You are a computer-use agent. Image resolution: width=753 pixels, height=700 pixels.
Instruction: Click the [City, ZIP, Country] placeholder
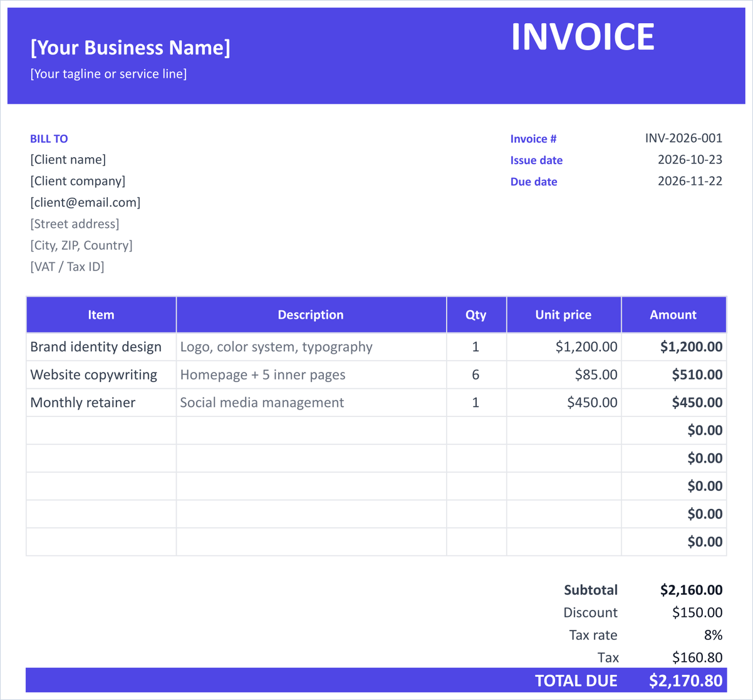[81, 245]
